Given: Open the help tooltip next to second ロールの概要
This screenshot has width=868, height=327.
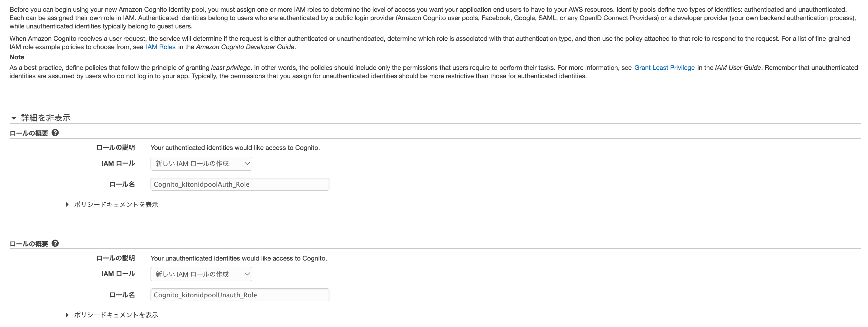Looking at the screenshot, I should tap(56, 243).
